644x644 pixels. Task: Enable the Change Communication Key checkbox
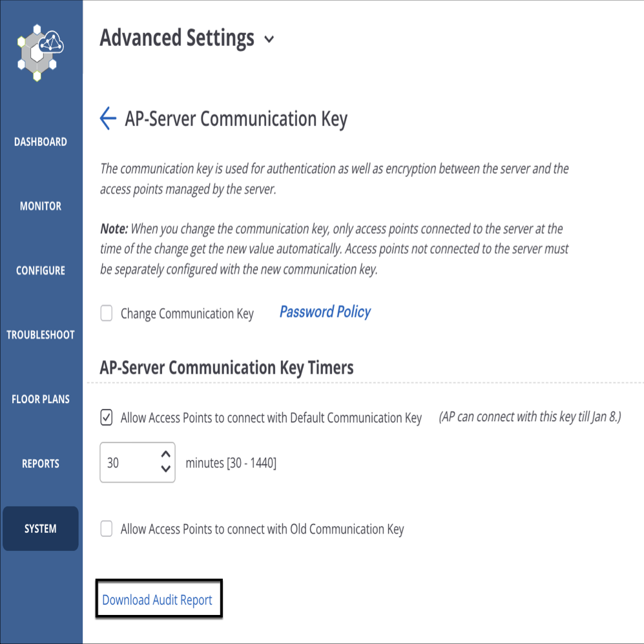[x=107, y=313]
